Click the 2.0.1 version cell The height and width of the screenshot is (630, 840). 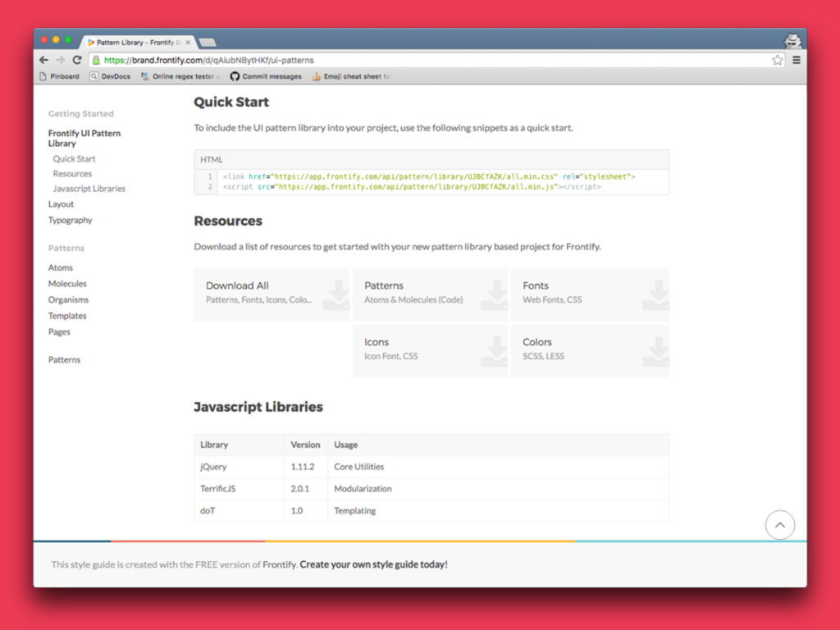(x=306, y=489)
